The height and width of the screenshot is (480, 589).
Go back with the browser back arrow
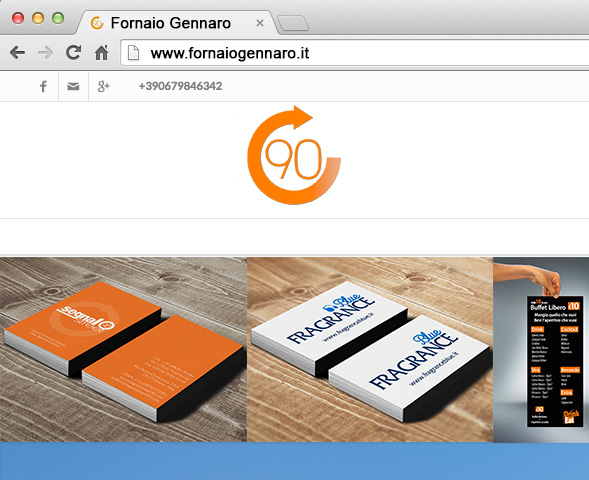coord(17,53)
